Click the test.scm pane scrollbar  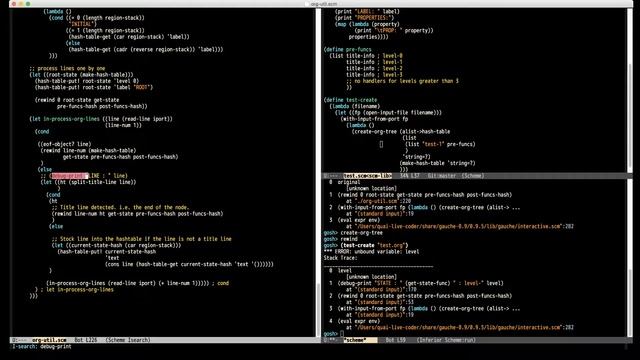click(x=629, y=90)
